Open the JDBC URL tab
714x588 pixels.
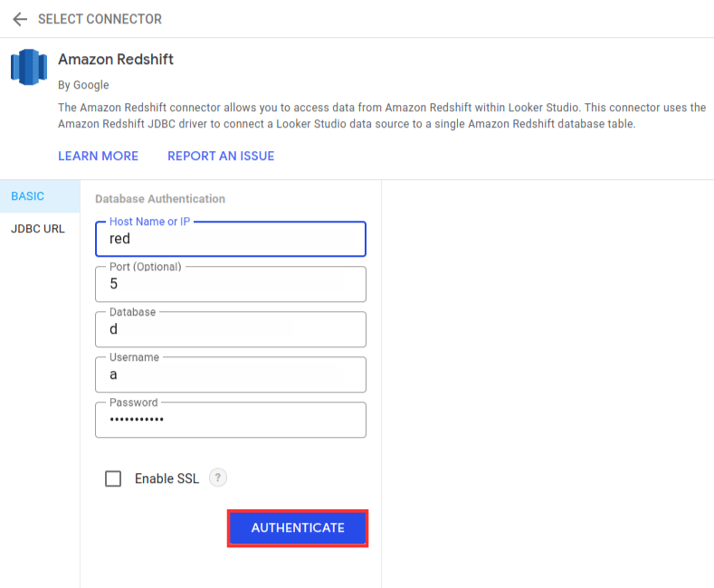38,229
